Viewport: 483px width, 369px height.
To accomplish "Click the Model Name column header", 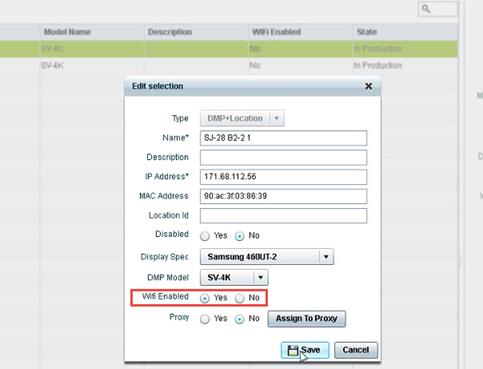I will point(92,32).
